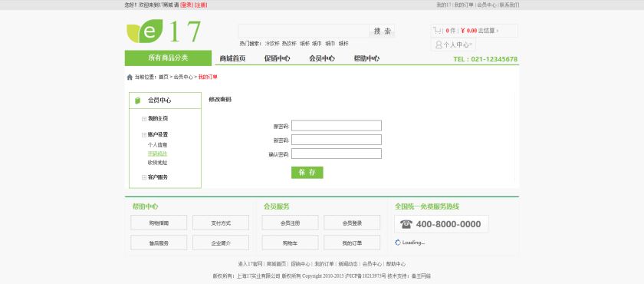Collapse the 账户设置 tree node
This screenshot has width=644, height=284.
144,135
